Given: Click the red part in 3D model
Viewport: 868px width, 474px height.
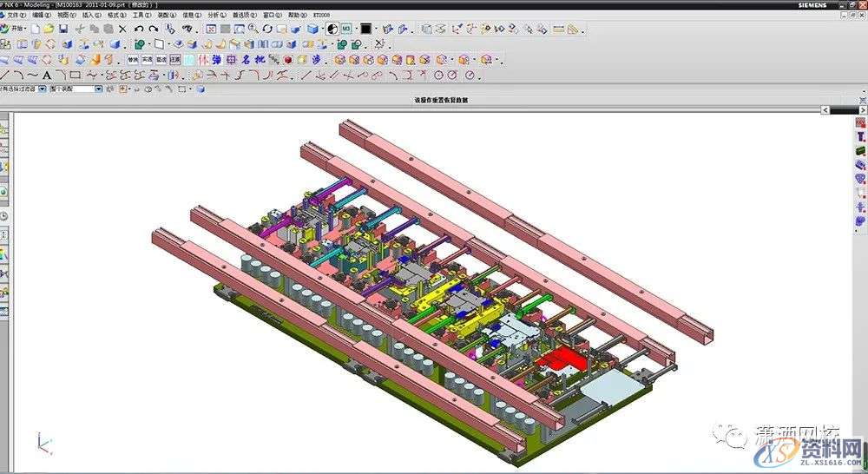Looking at the screenshot, I should tap(558, 357).
